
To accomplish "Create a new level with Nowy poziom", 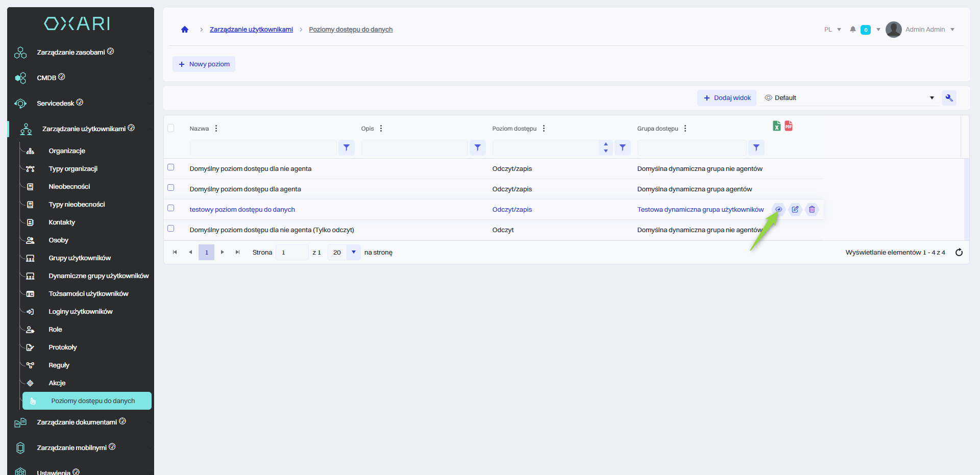I will click(204, 64).
